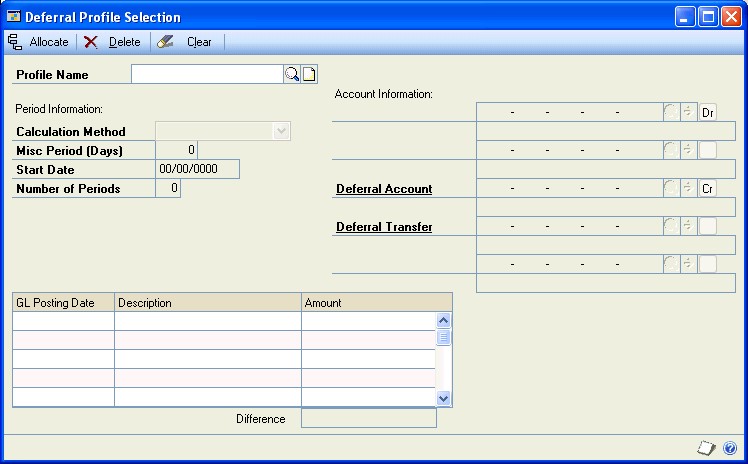
Task: Focus the Profile Name input field
Action: click(x=207, y=74)
